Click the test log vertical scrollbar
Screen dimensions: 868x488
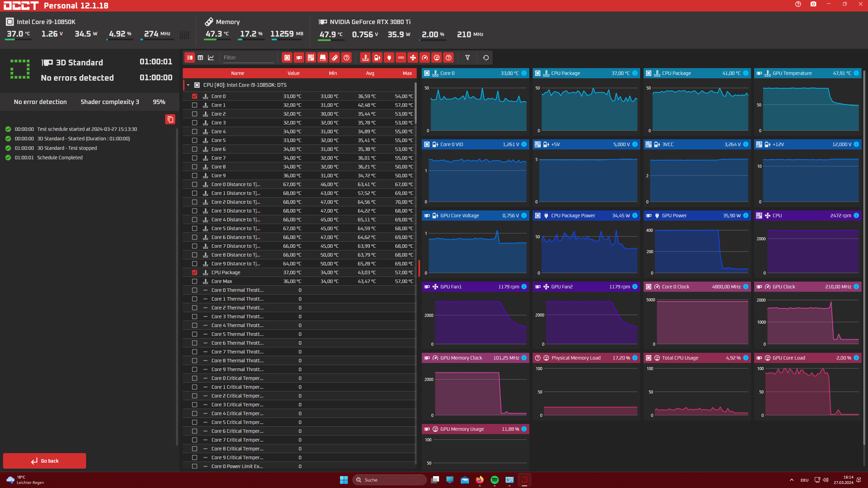click(x=177, y=286)
